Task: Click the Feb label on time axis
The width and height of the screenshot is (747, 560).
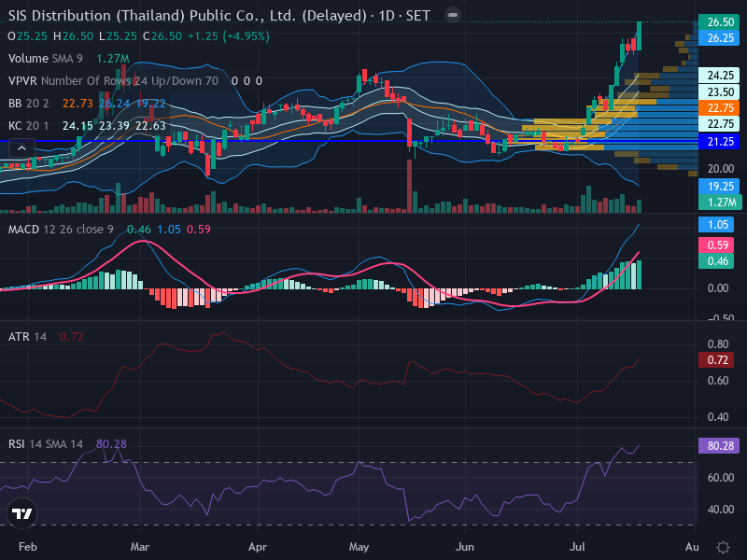Action: (x=28, y=547)
